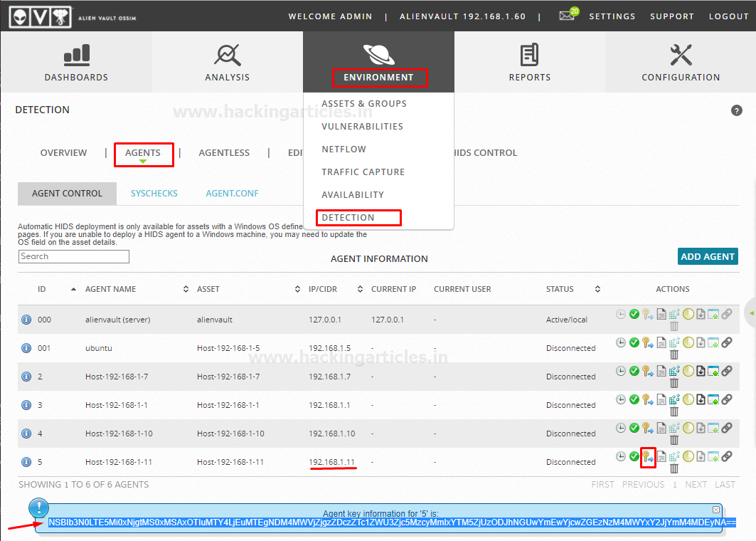This screenshot has width=756, height=541.
Task: Click the agent Search field
Action: click(x=74, y=256)
